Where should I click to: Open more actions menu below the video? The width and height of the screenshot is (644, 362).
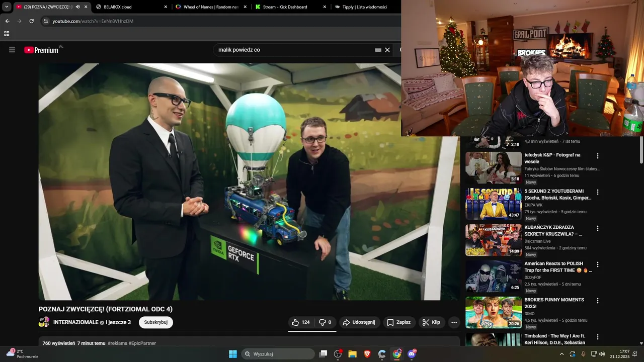[454, 322]
